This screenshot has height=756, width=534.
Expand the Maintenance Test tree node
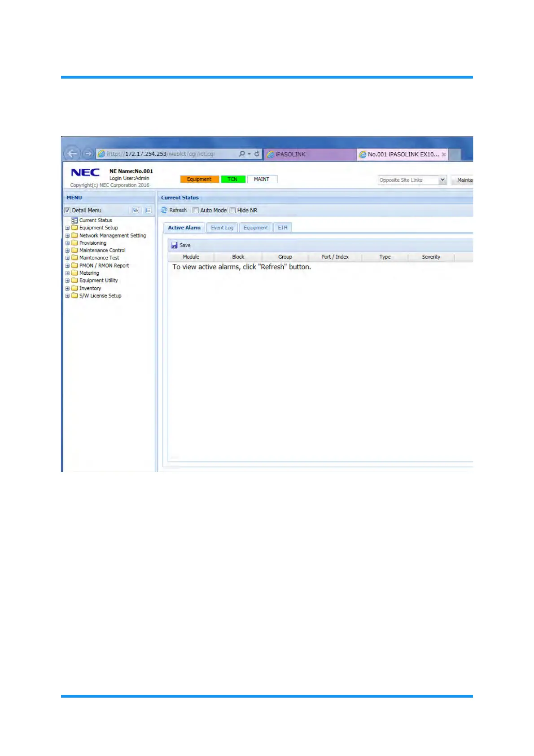67,258
